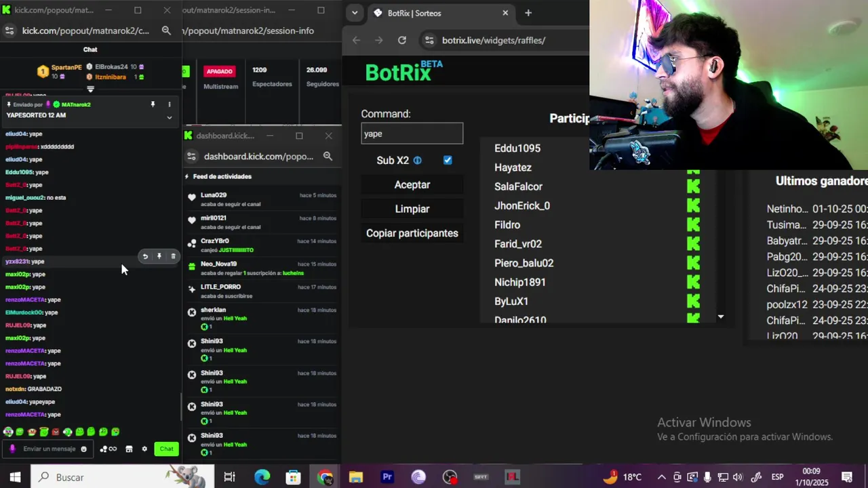
Task: Delete the yzx8231 message
Action: [x=173, y=256]
